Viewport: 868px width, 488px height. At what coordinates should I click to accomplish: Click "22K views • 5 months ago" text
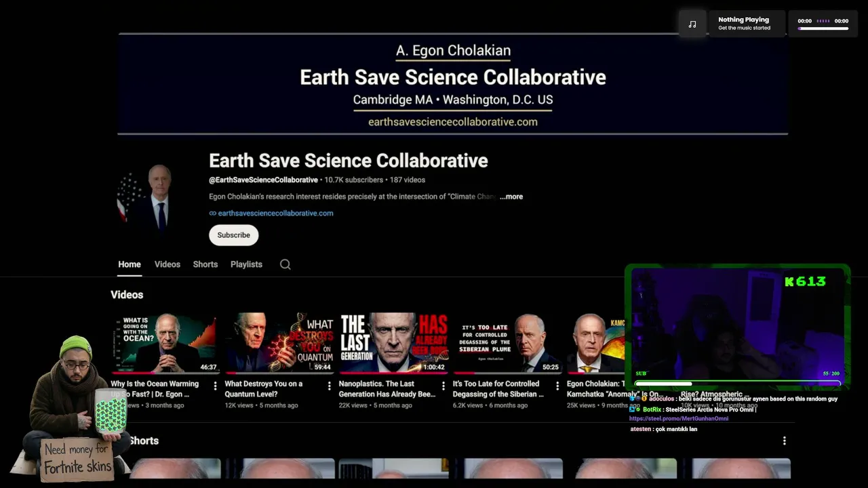(x=376, y=405)
